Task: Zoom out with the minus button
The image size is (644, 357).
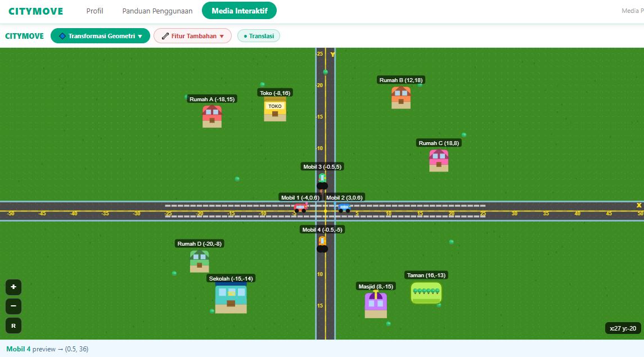Action: click(x=13, y=306)
